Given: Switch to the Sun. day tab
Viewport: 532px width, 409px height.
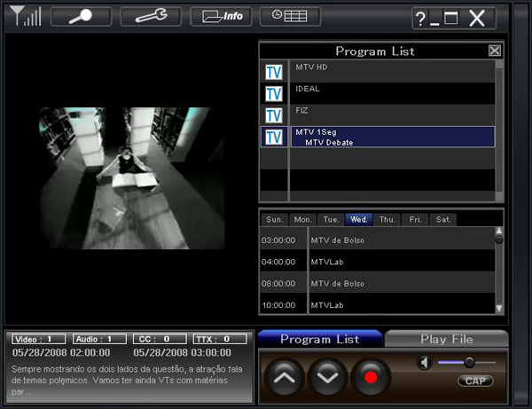Looking at the screenshot, I should click(275, 220).
